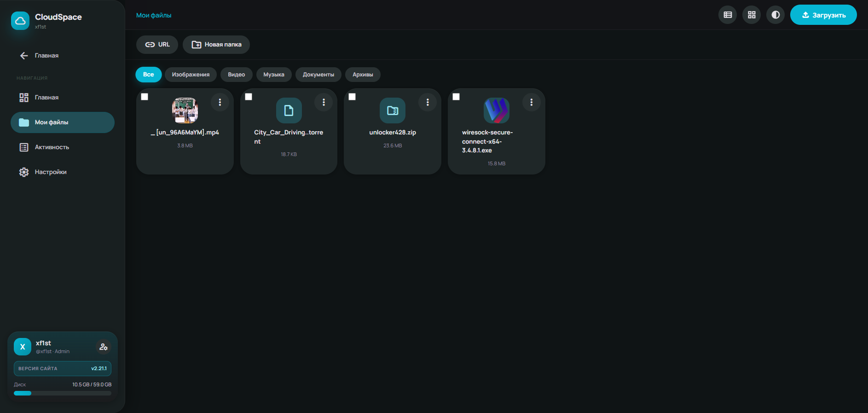Click the upload arrow icon in Загрузить
Image resolution: width=868 pixels, height=413 pixels.
(805, 15)
